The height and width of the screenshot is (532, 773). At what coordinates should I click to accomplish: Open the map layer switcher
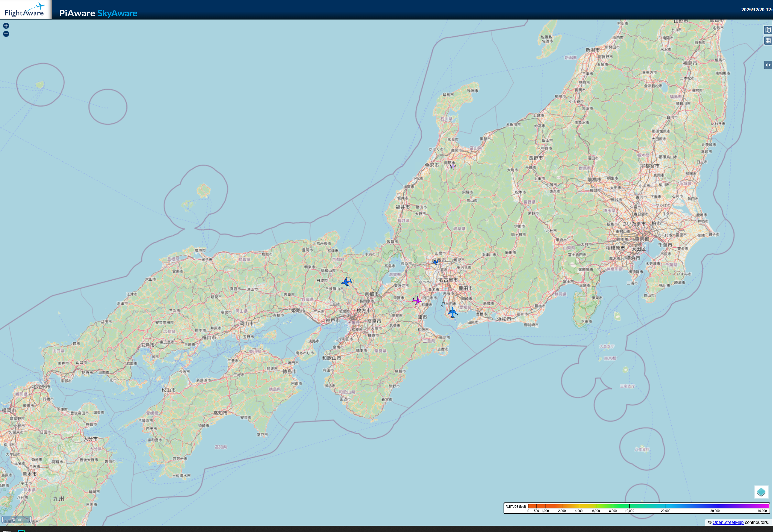coord(761,492)
